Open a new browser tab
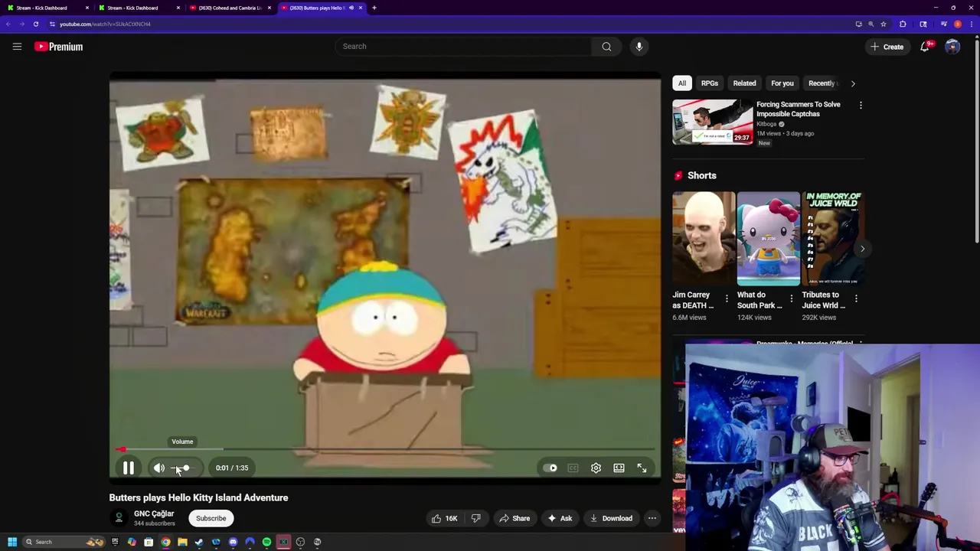Image resolution: width=980 pixels, height=551 pixels. [x=374, y=8]
